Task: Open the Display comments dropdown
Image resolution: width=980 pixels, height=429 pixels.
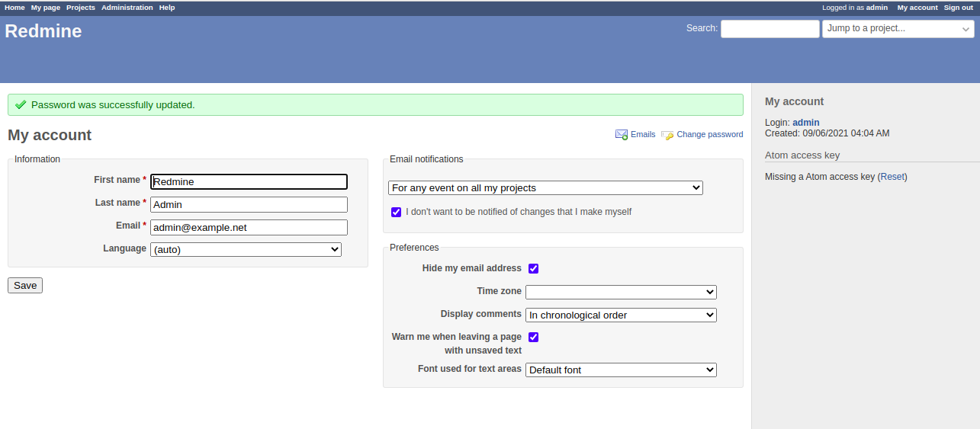Action: 621,315
